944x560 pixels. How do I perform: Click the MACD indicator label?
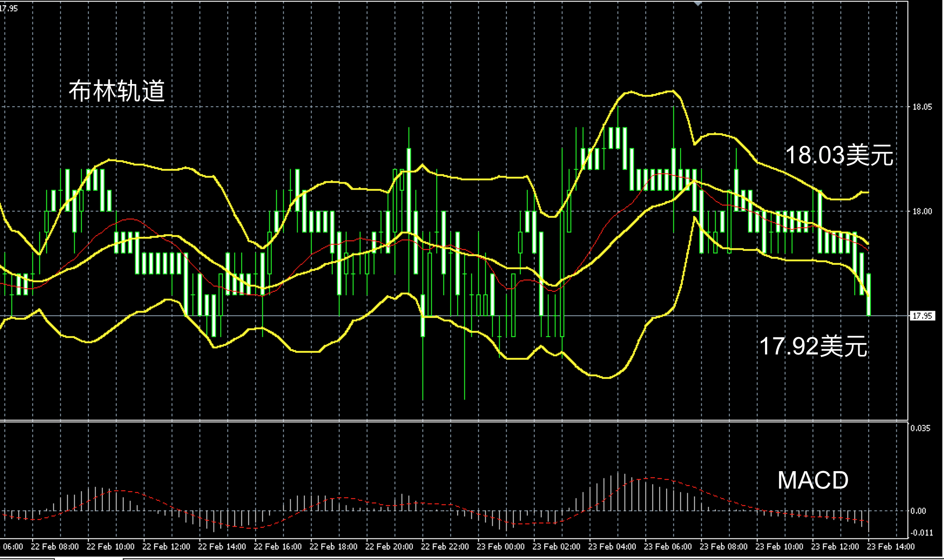click(813, 480)
